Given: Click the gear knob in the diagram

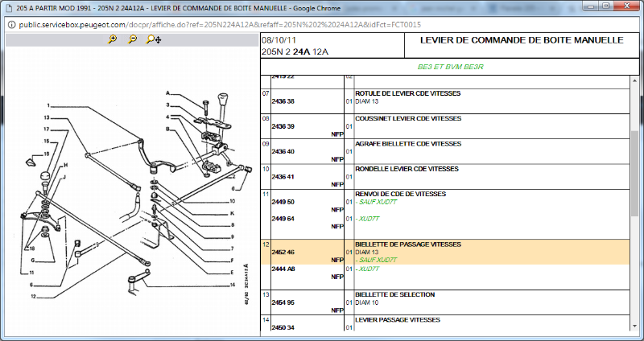Looking at the screenshot, I should tap(223, 98).
